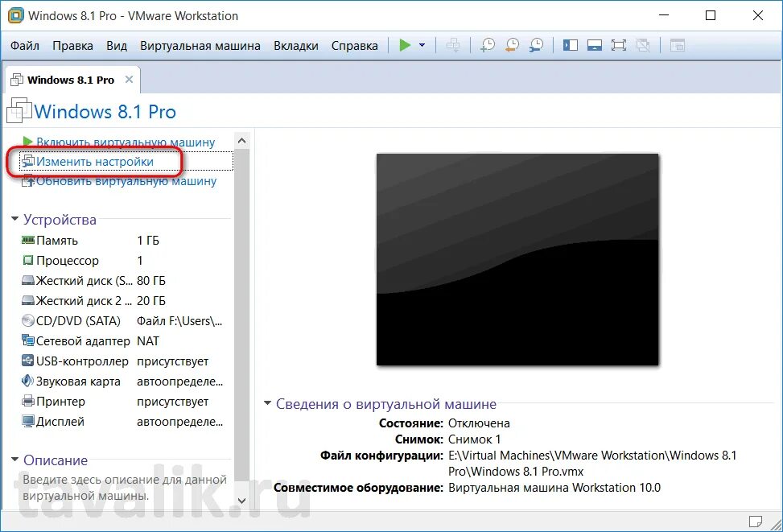The height and width of the screenshot is (532, 783).
Task: Close the Windows 8.1 Pro tab
Action: pyautogui.click(x=129, y=80)
